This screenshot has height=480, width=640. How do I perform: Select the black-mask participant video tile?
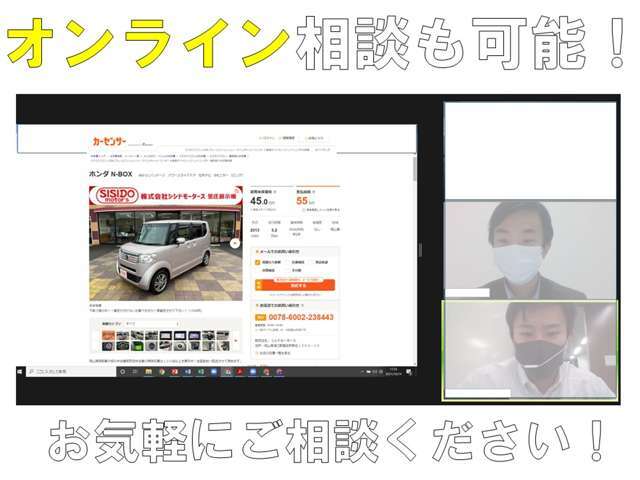(530, 350)
